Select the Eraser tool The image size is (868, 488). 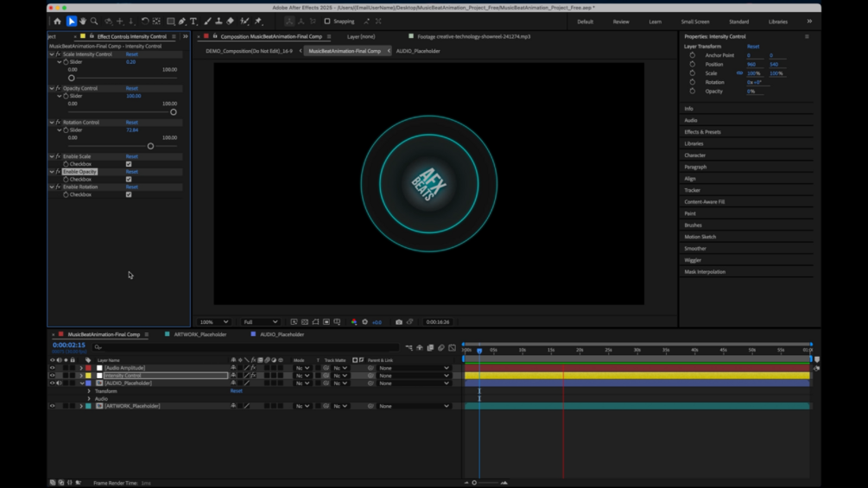coord(231,21)
